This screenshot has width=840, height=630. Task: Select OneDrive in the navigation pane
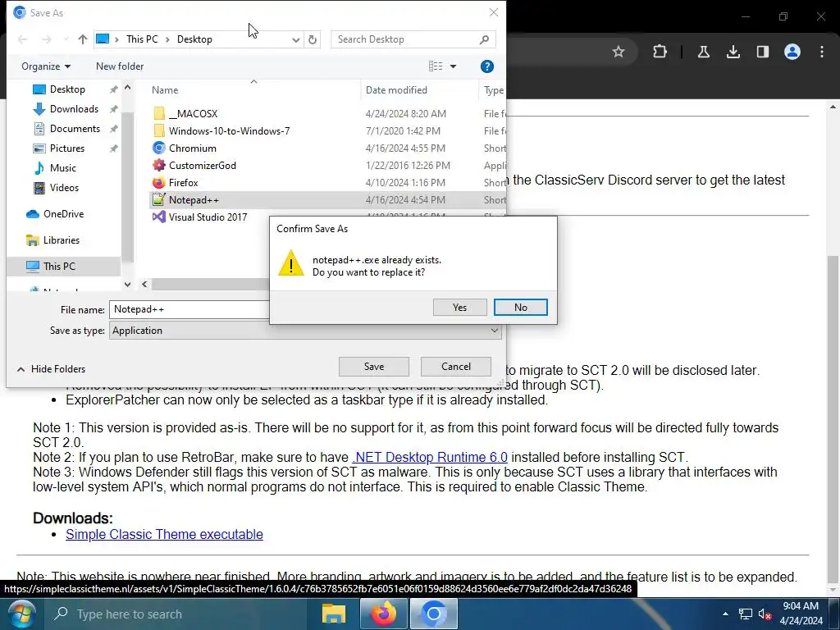(x=63, y=214)
